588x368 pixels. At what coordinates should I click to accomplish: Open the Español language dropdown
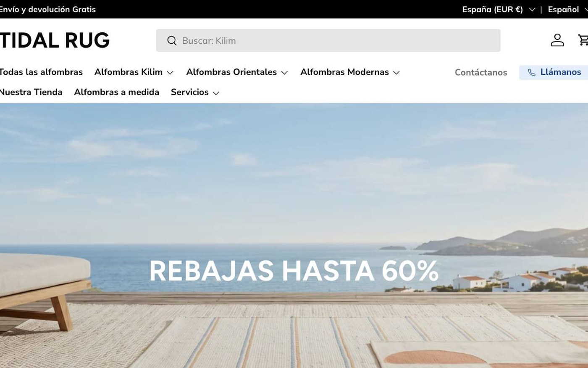568,9
